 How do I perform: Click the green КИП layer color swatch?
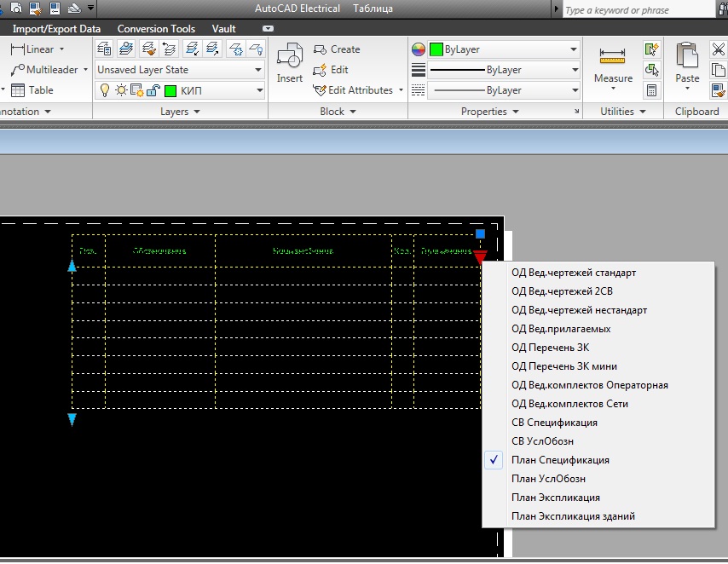point(170,90)
